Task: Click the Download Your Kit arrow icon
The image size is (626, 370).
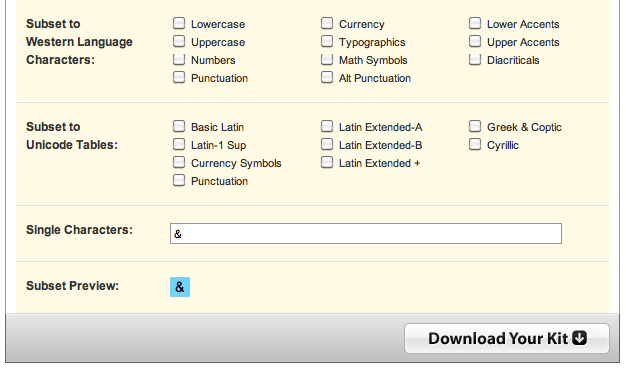Action: click(579, 338)
